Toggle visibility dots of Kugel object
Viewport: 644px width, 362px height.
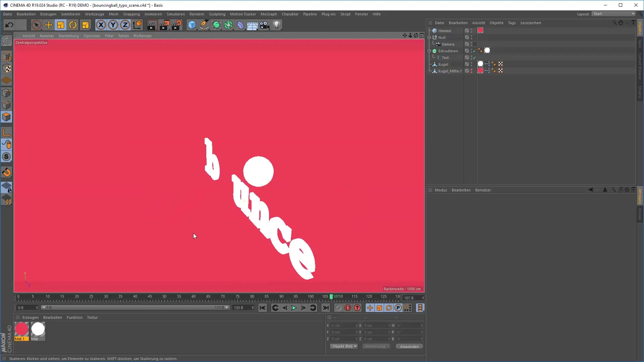pos(471,64)
